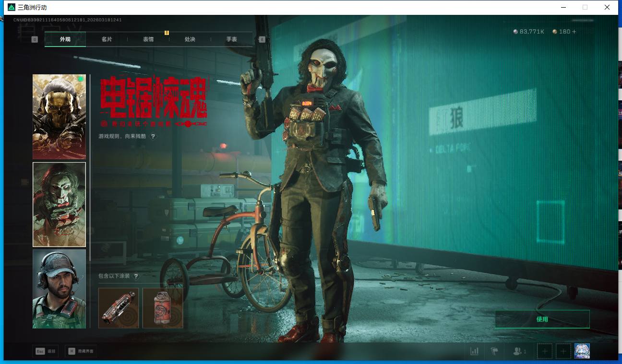Select the bearded soldier with cap skin thumbnail
Screen dimensions: 622x364
coord(59,289)
